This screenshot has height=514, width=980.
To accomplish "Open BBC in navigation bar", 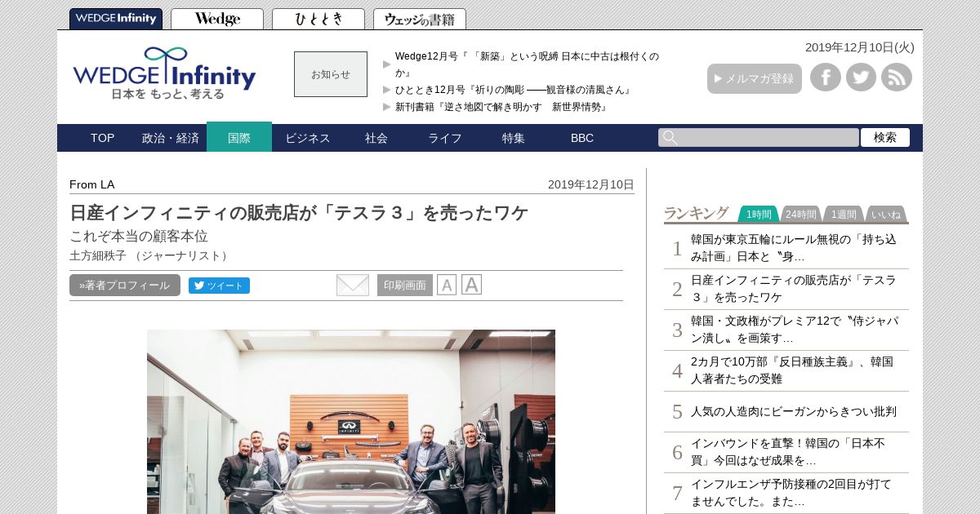I will 582,138.
